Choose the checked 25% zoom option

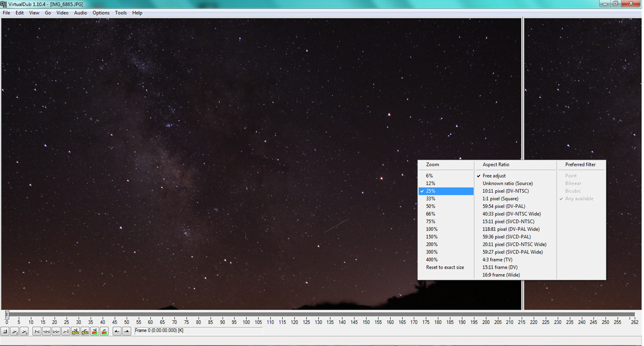(x=446, y=191)
